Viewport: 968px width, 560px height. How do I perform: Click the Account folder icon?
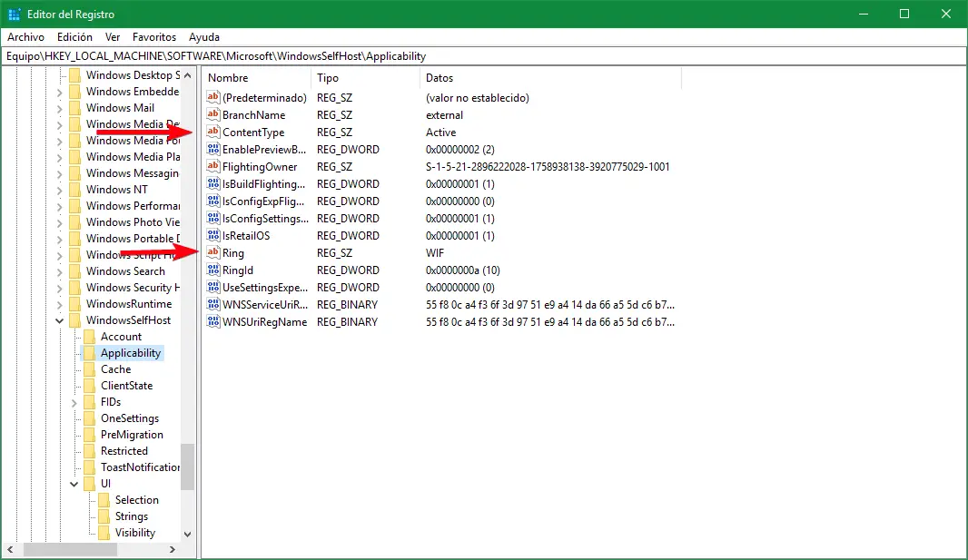89,337
